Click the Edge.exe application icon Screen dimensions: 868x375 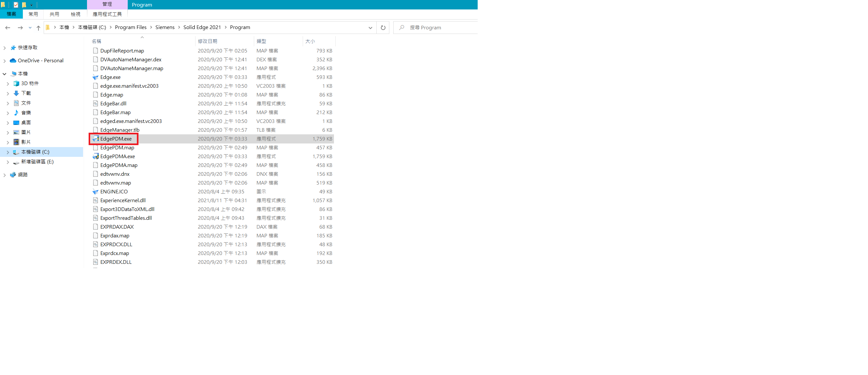coord(96,77)
